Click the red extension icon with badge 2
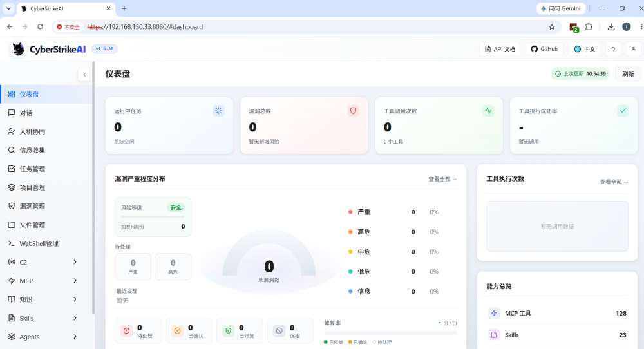The height and width of the screenshot is (349, 644). (x=574, y=28)
